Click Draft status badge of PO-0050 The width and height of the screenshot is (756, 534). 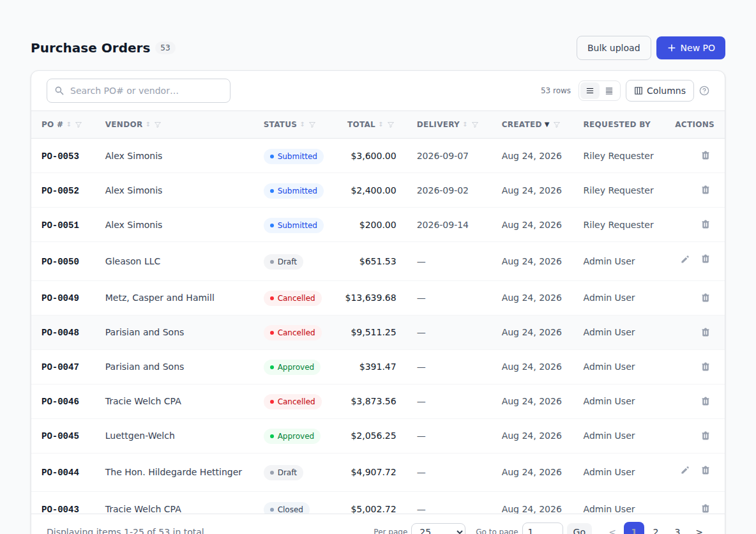pos(283,261)
